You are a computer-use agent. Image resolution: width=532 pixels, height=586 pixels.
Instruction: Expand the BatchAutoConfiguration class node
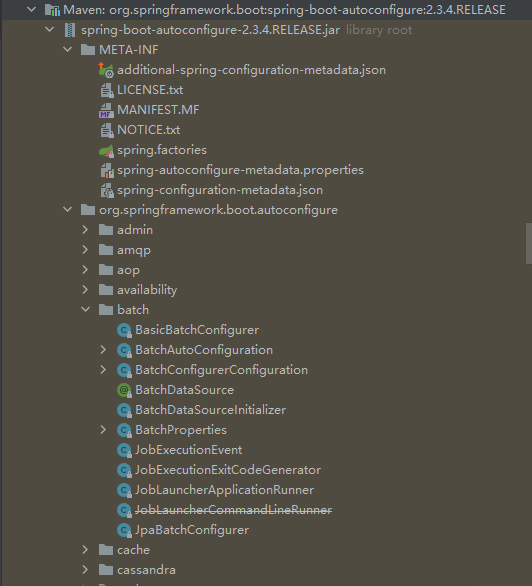click(x=103, y=350)
